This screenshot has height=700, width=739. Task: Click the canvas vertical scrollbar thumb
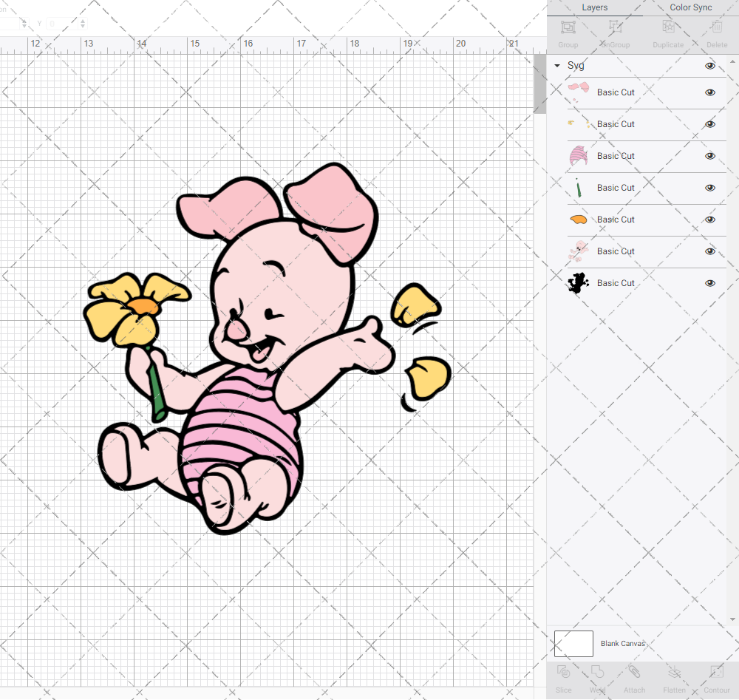pos(539,84)
